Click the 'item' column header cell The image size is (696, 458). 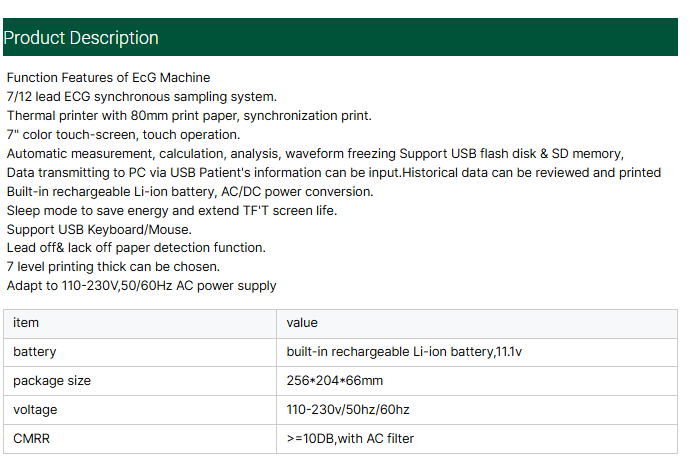tap(140, 323)
